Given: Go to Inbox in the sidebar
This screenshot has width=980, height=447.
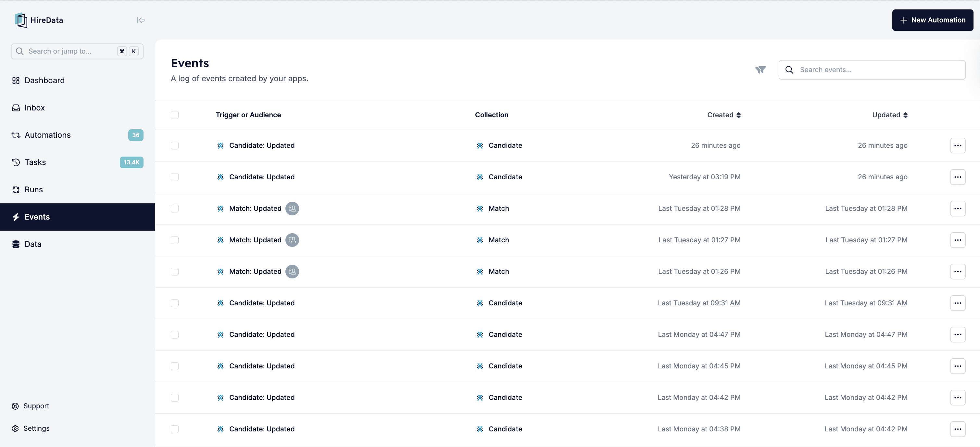Looking at the screenshot, I should [78, 108].
